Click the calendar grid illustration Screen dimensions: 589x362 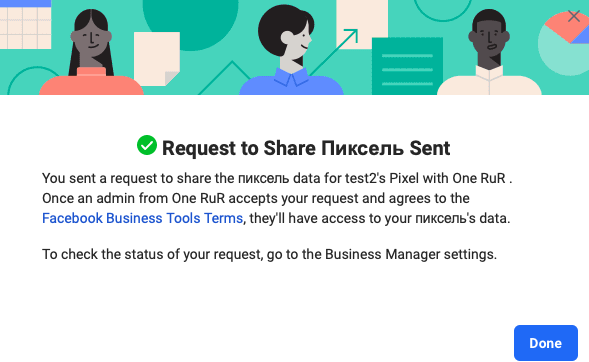point(25,24)
